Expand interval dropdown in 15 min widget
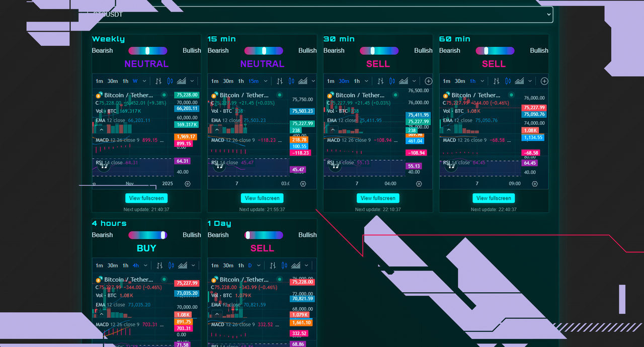 coord(266,81)
